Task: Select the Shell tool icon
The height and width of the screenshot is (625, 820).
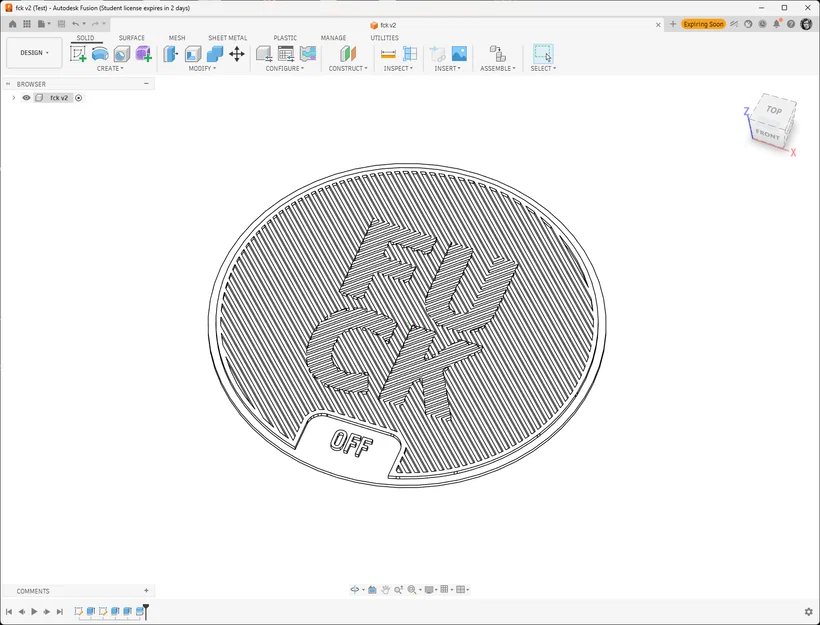Action: coord(193,54)
